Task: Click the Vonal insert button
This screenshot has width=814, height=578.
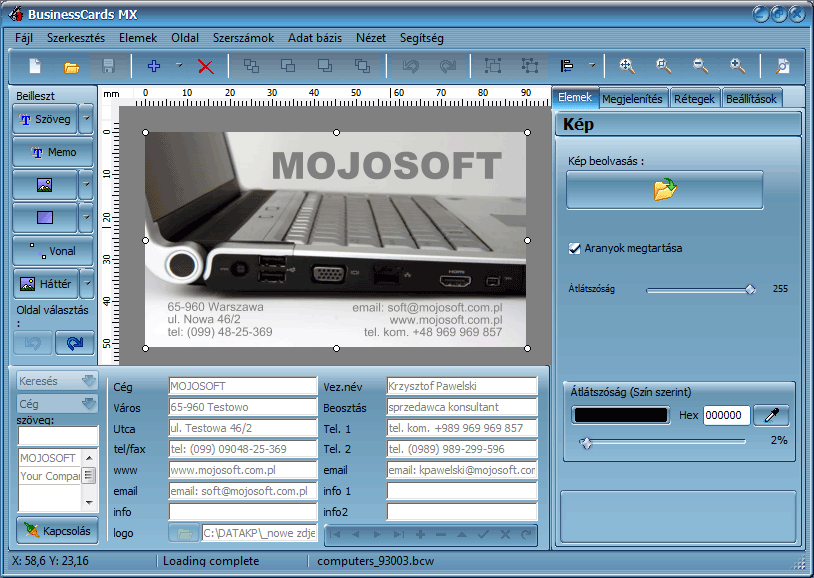Action: [53, 251]
